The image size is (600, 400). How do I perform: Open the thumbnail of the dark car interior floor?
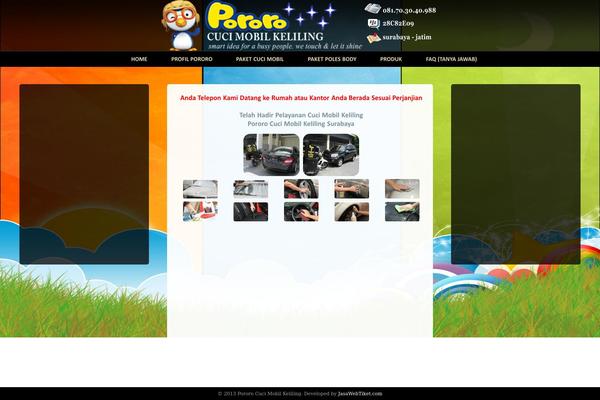coord(251,212)
